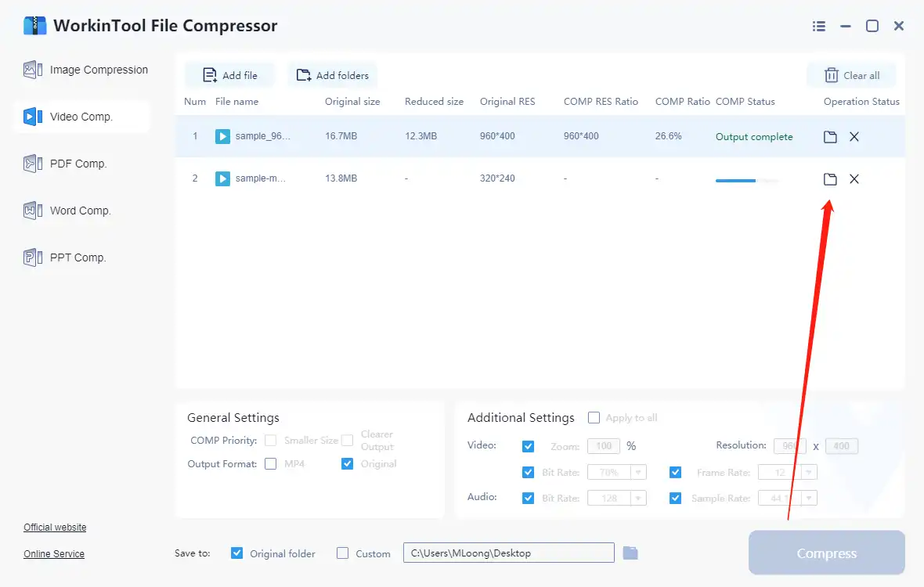924x587 pixels.
Task: Click the Resolution height input field
Action: click(x=842, y=446)
